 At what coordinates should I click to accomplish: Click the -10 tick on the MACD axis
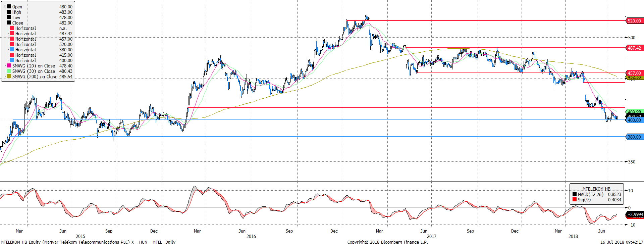point(631,225)
